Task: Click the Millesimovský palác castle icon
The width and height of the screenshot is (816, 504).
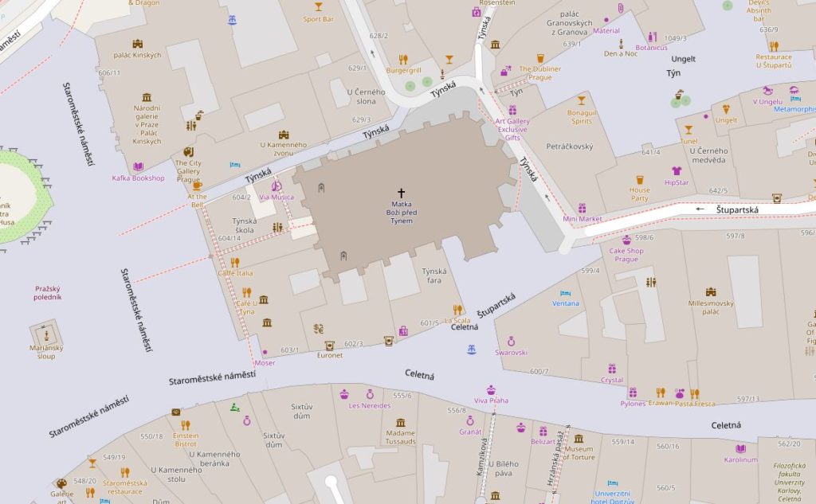Action: tap(710, 292)
